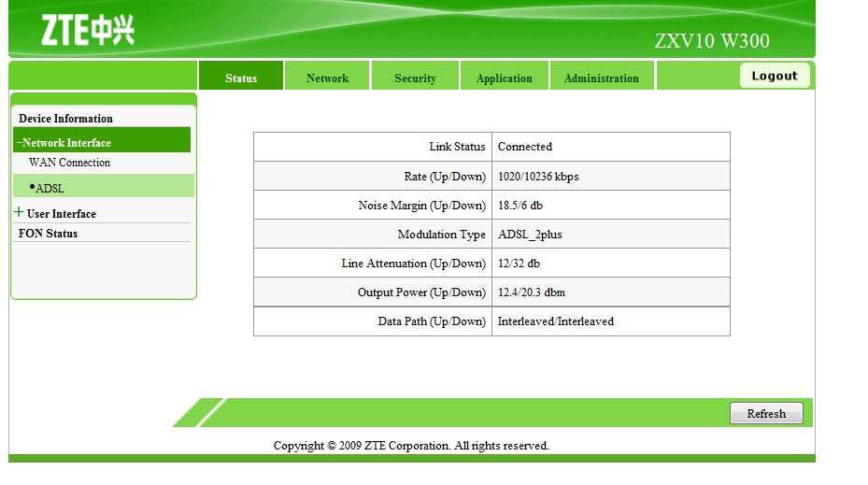
Task: Click the Refresh button
Action: point(766,414)
